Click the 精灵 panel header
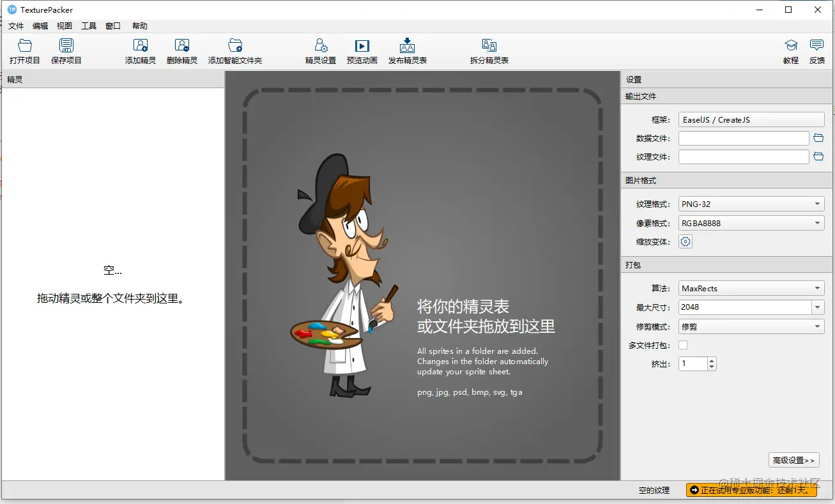This screenshot has height=504, width=835. pyautogui.click(x=112, y=80)
